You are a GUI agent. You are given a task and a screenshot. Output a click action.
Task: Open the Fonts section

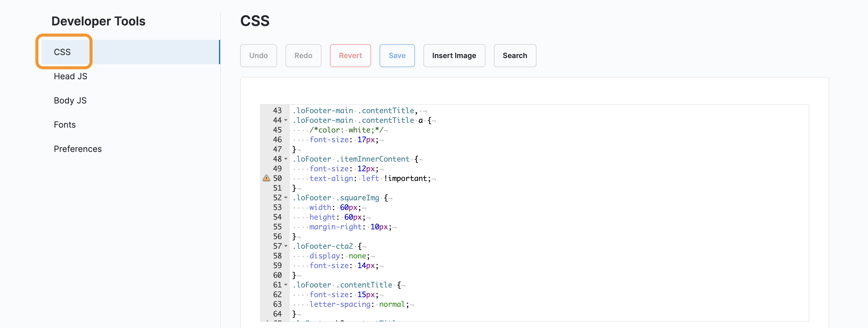pyautogui.click(x=64, y=124)
